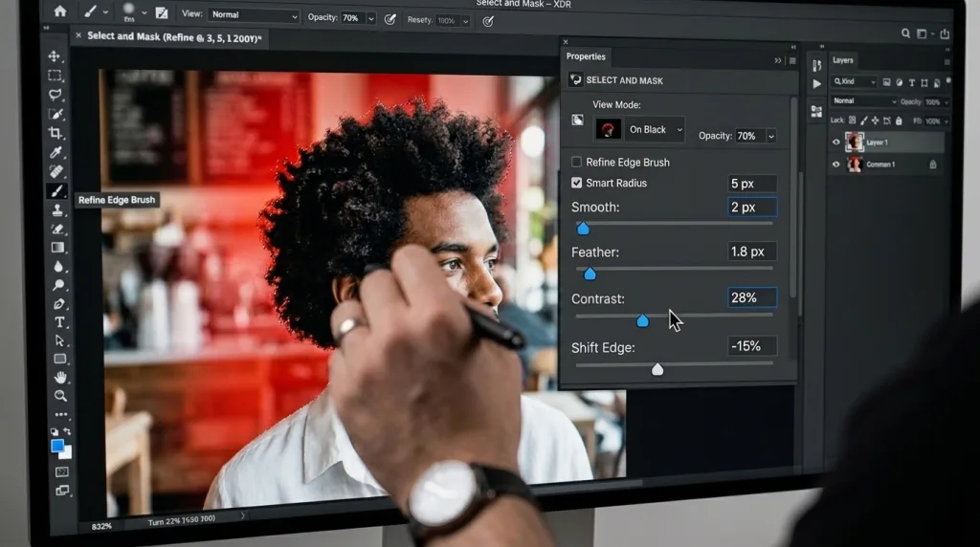Viewport: 980px width, 547px height.
Task: Enable the Refine Edge Brush checkbox
Action: [x=576, y=162]
